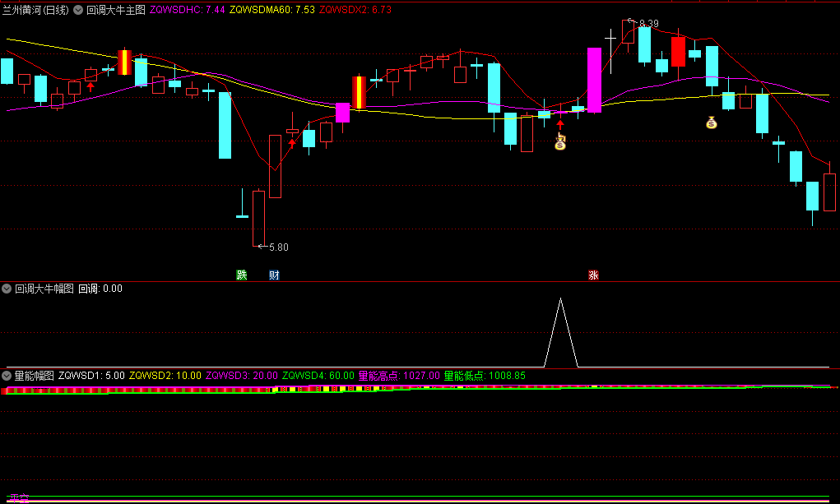
Task: Click the money bag with pointing hand
Action: tap(560, 143)
